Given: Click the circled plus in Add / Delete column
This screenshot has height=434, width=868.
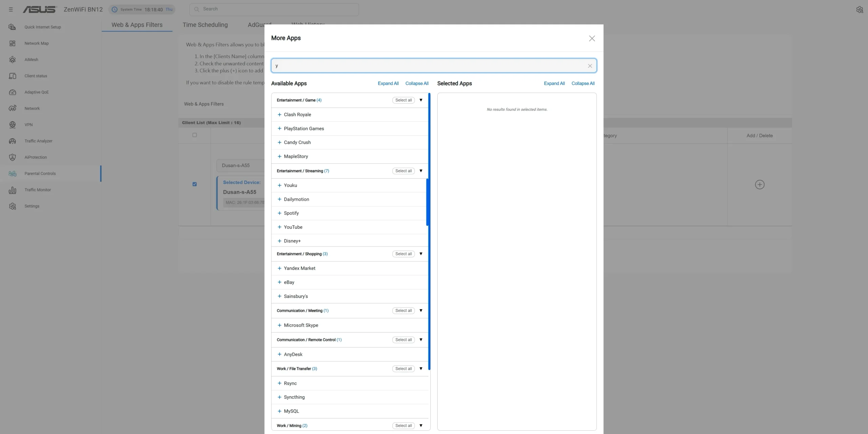Looking at the screenshot, I should click(759, 184).
